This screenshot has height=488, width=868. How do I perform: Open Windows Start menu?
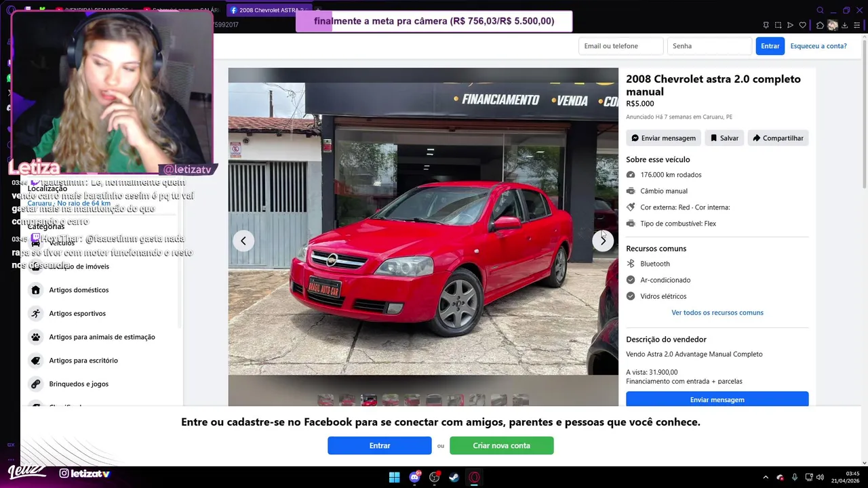[394, 477]
